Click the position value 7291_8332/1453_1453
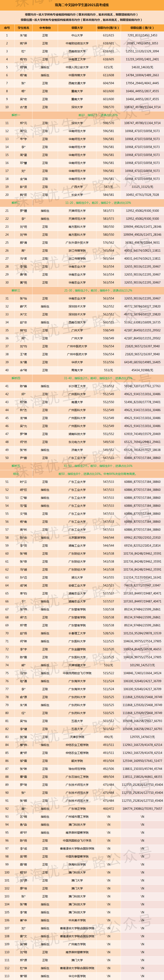Viewport: 164px width, 980px height. (x=142, y=35)
